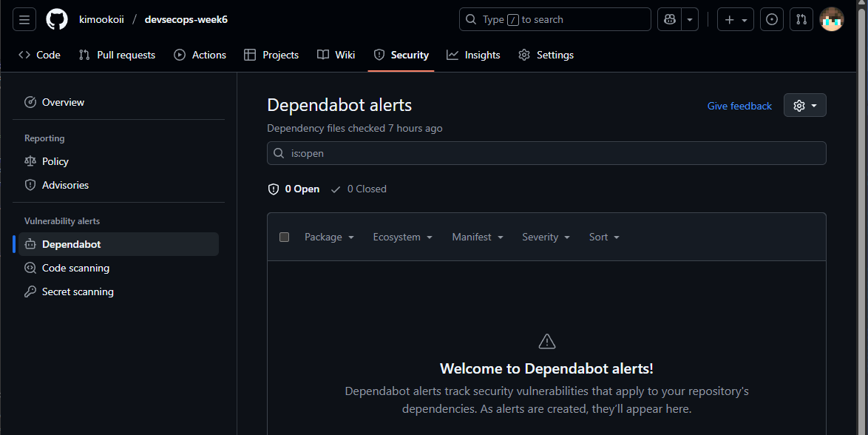Screen dimensions: 868x435
Task: Open the Copilot chat icon
Action: tap(669, 19)
